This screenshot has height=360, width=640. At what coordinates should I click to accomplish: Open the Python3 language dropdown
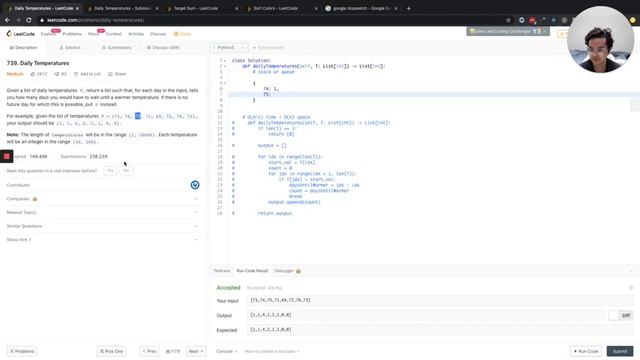pyautogui.click(x=229, y=48)
